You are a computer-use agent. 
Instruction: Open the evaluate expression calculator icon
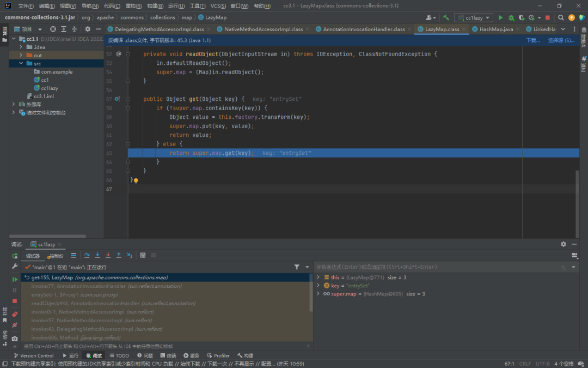point(143,255)
